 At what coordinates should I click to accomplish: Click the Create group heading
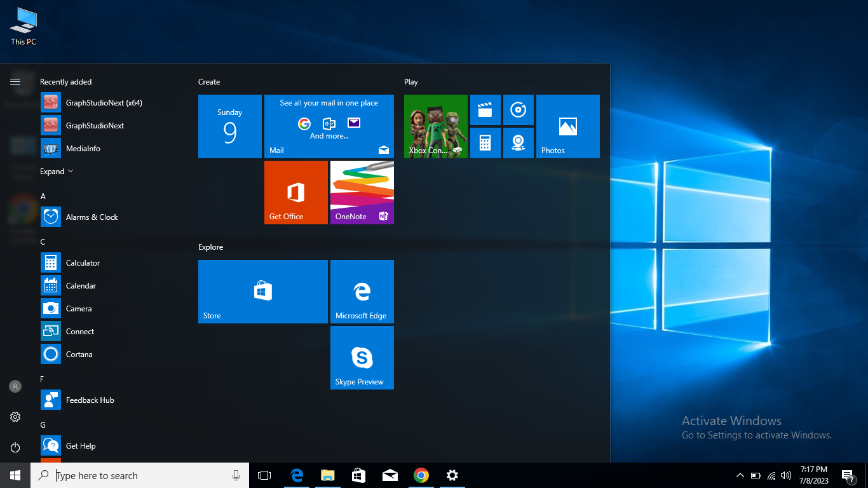(209, 82)
